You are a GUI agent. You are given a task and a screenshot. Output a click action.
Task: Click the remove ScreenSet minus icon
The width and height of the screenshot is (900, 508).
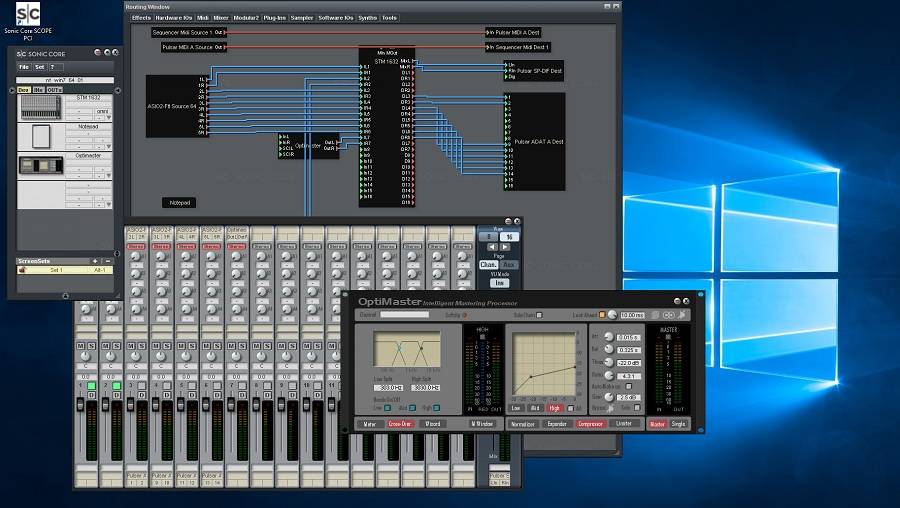[x=107, y=261]
